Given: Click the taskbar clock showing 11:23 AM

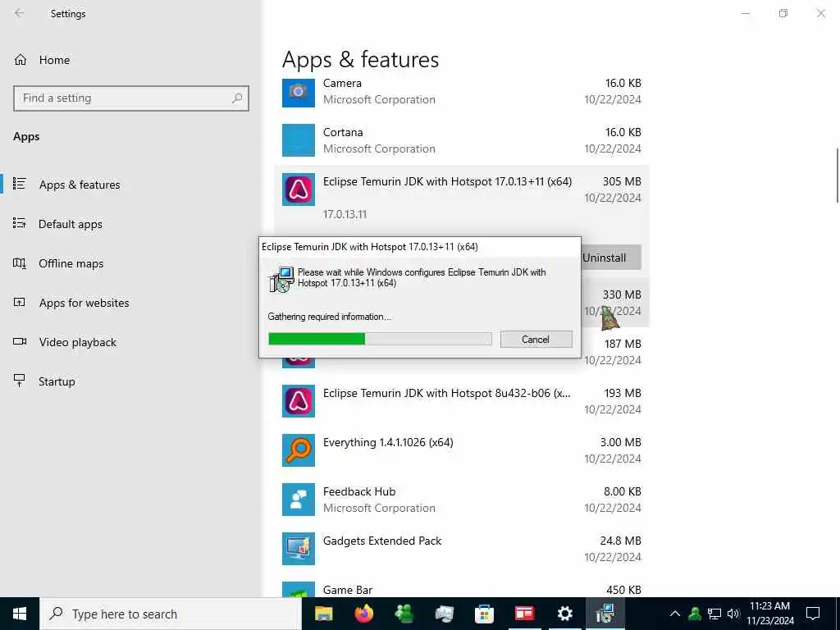Looking at the screenshot, I should tap(769, 614).
